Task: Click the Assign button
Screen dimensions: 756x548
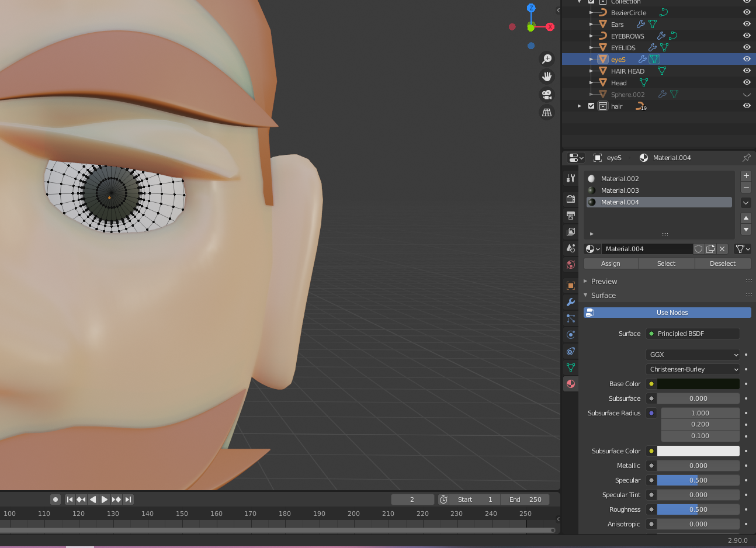Action: point(611,263)
